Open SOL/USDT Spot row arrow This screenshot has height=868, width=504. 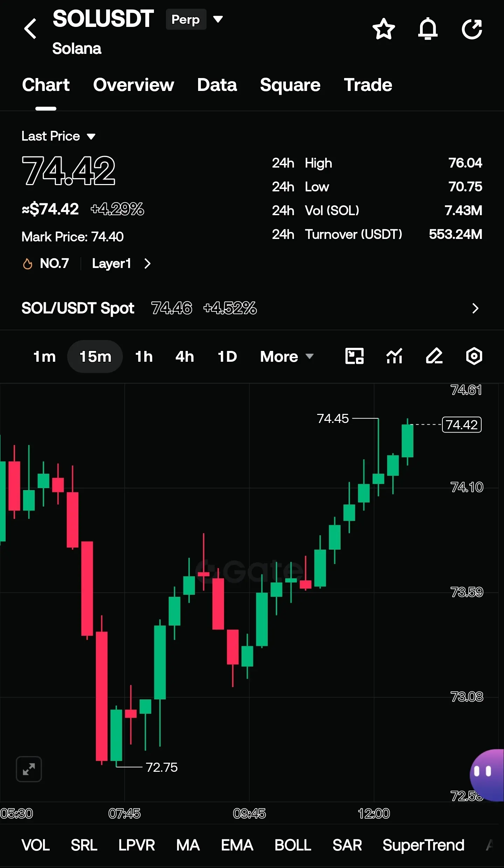coord(475,308)
